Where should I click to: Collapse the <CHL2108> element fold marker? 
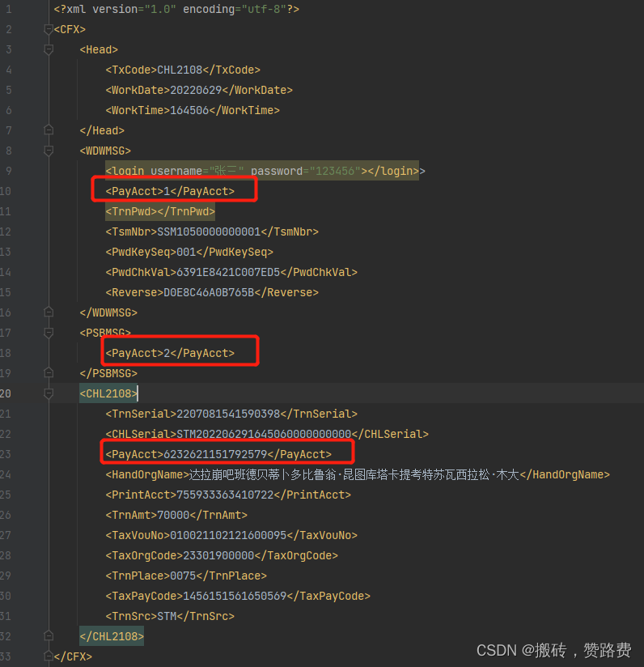click(49, 393)
